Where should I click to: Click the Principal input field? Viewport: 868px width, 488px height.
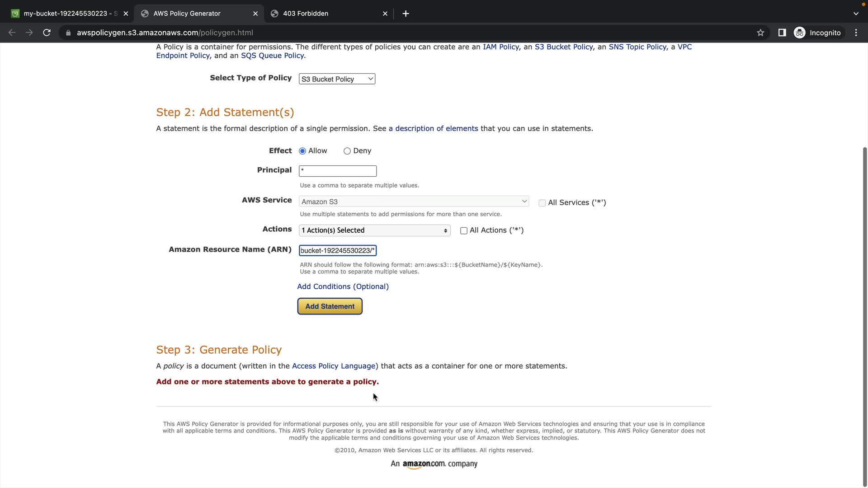tap(338, 171)
